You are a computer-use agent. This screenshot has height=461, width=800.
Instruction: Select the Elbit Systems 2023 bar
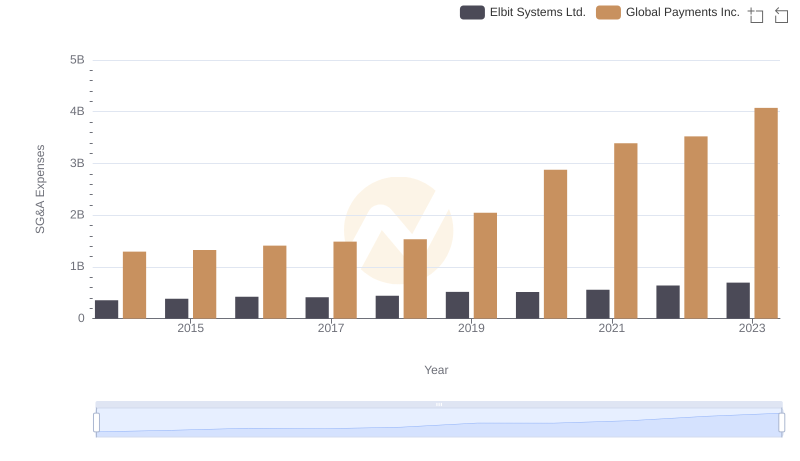738,301
